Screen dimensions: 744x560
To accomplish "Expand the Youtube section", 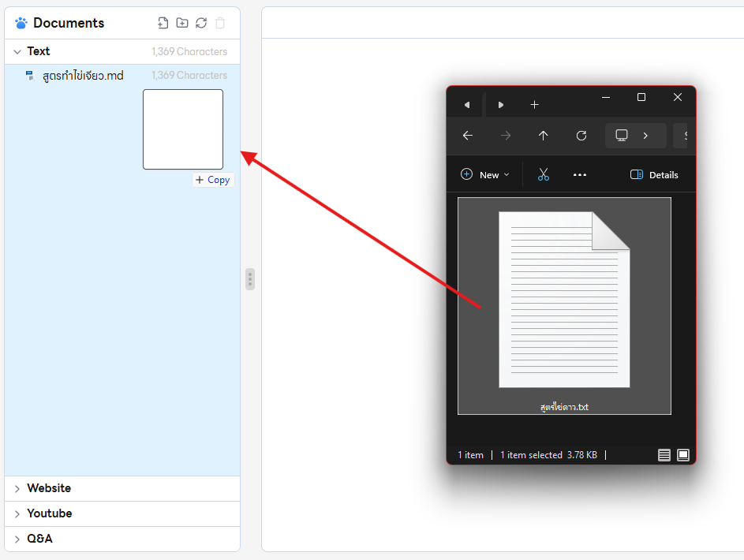I will pos(17,513).
